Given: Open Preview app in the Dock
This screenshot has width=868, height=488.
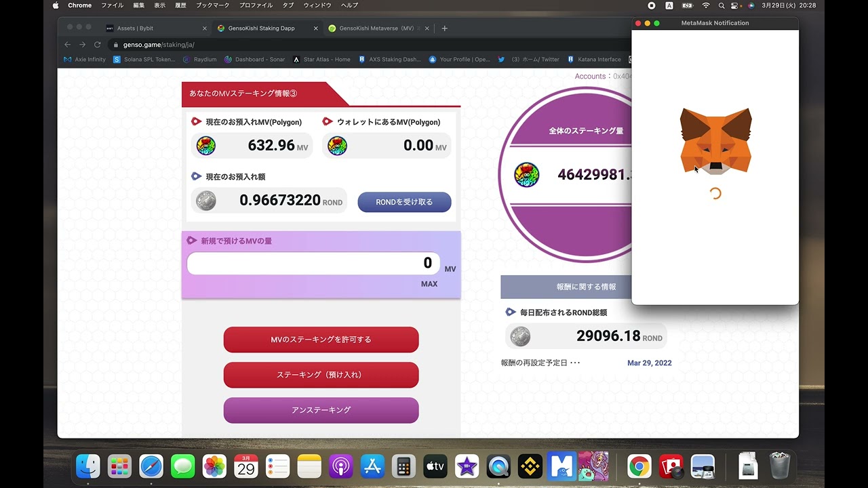Looking at the screenshot, I should point(703,466).
